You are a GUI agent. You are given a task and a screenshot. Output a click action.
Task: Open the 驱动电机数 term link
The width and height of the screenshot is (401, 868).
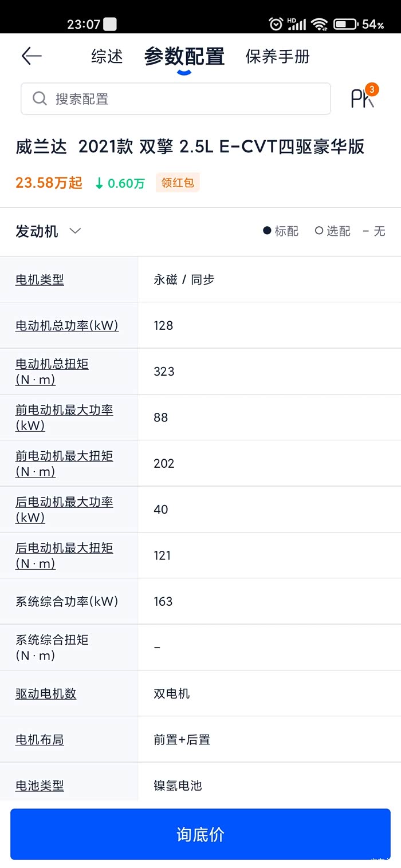coord(46,694)
